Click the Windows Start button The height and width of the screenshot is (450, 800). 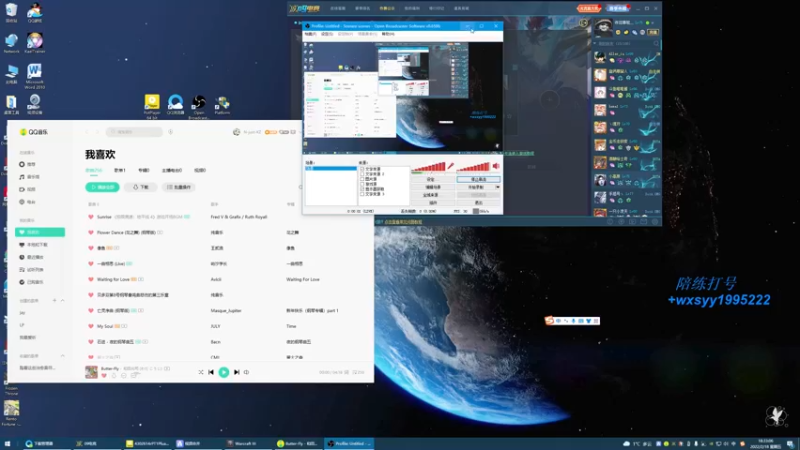click(x=7, y=444)
